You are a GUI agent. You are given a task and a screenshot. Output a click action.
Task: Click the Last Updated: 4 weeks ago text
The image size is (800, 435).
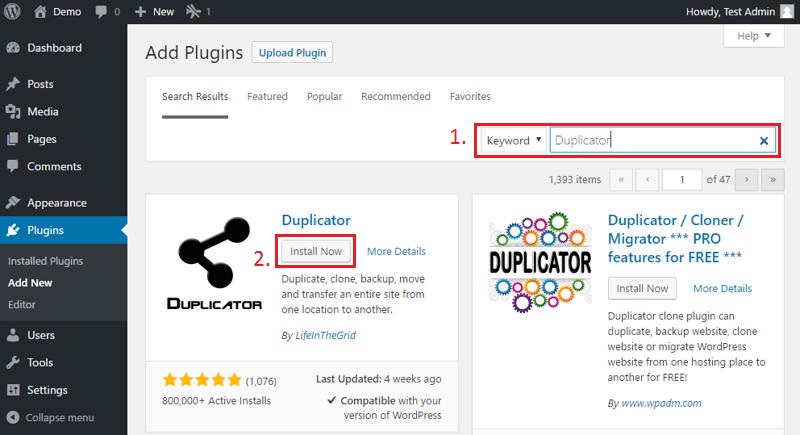click(x=379, y=379)
